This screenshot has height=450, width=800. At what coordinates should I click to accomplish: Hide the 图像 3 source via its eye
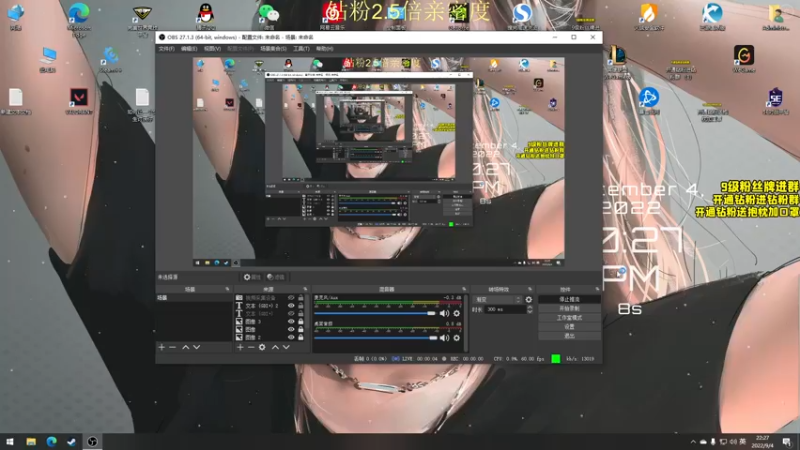291,321
